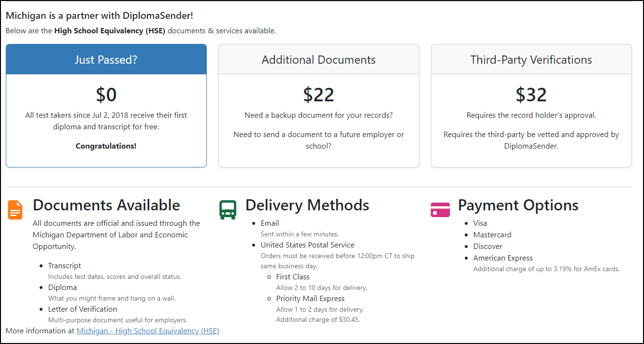644x344 pixels.
Task: Select the Additional Documents card header
Action: pyautogui.click(x=318, y=60)
